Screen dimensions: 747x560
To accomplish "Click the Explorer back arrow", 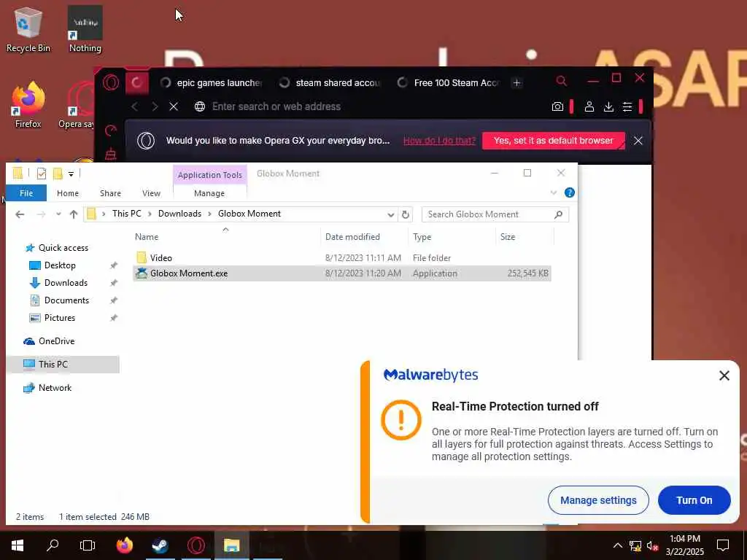I will [x=20, y=214].
